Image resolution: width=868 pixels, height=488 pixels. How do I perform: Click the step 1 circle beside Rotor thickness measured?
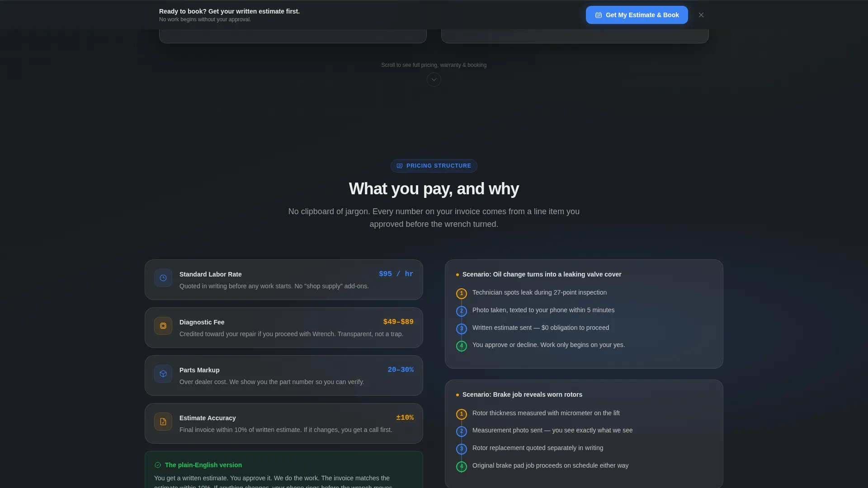462,414
